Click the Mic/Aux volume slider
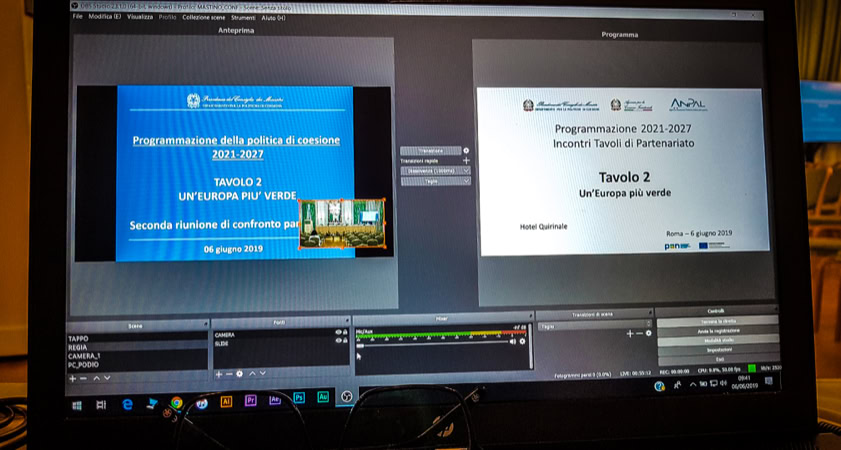Image resolution: width=841 pixels, height=450 pixels. (430, 342)
